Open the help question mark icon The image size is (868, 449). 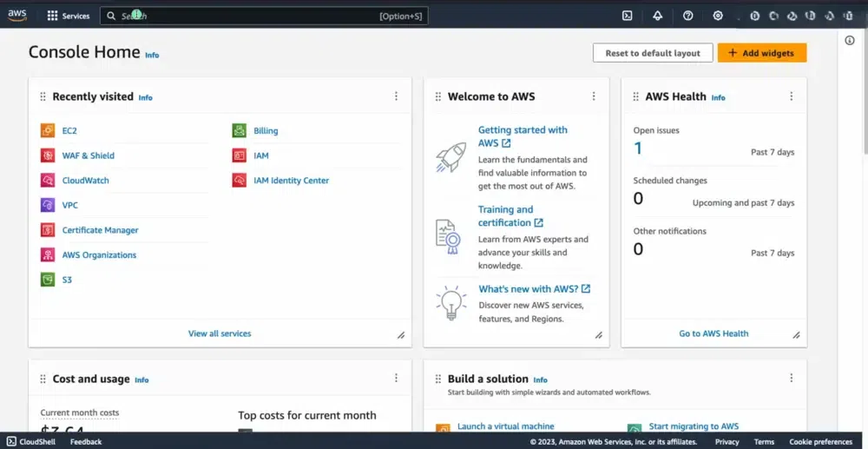coord(688,16)
